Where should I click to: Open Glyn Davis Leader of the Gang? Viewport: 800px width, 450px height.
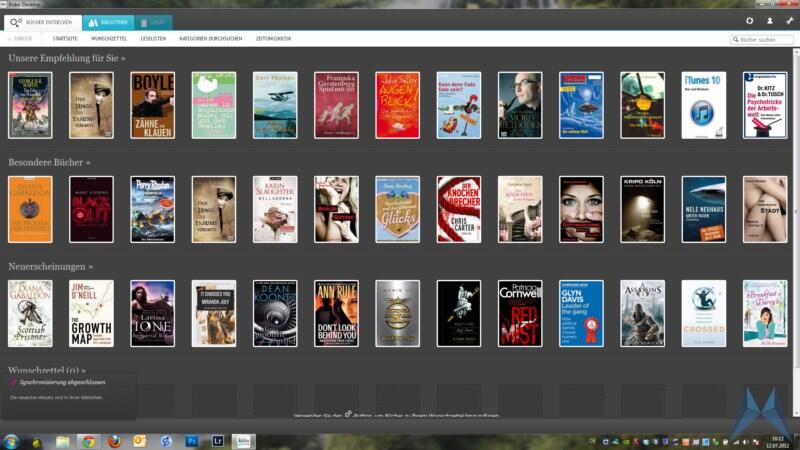point(581,313)
